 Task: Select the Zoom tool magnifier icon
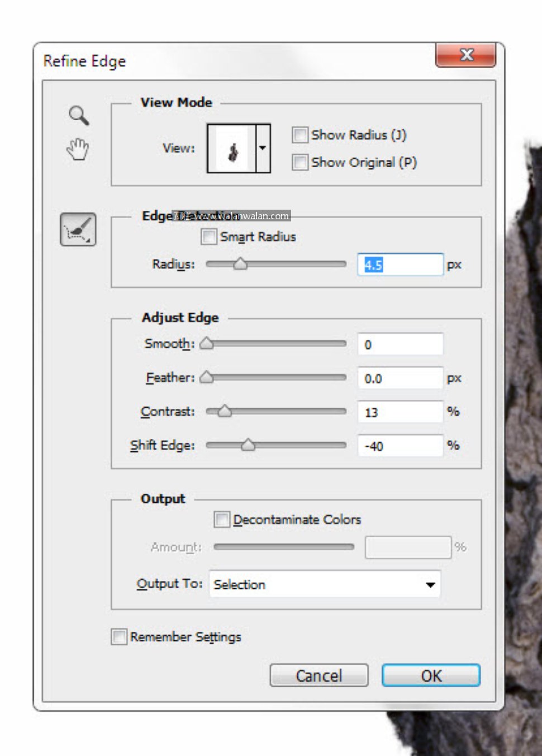pos(78,115)
